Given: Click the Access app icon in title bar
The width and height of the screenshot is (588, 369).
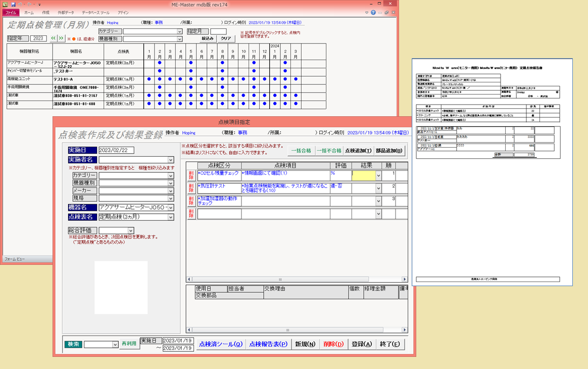Looking at the screenshot, I should coord(5,4).
